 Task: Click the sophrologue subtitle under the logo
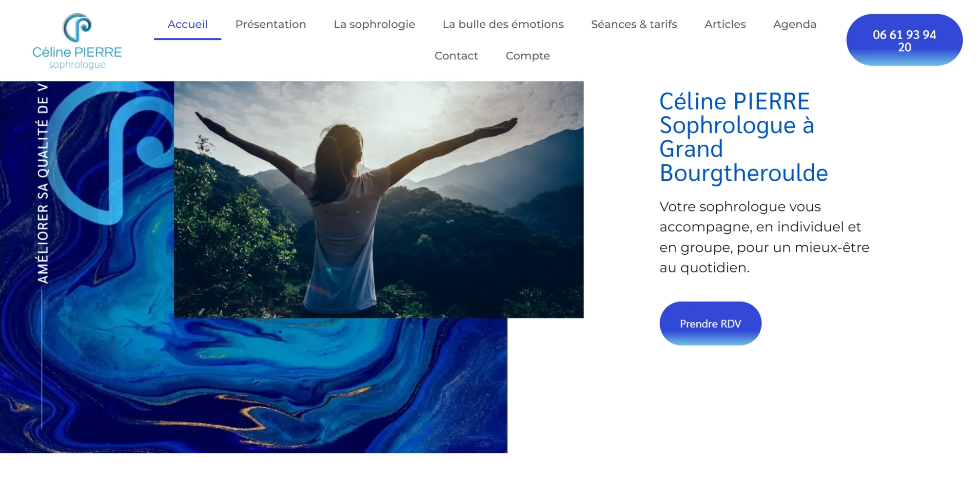coord(77,65)
